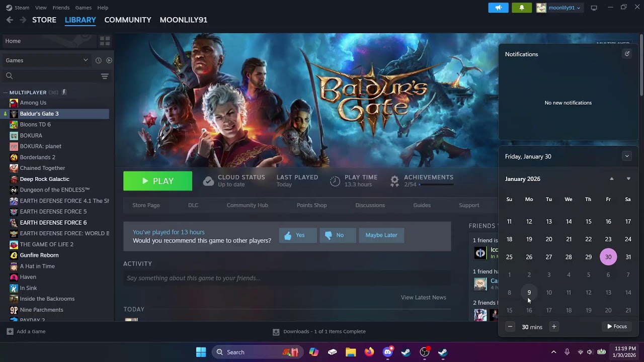The height and width of the screenshot is (362, 644).
Task: Show ready-to-play games filter icon
Action: tap(109, 60)
